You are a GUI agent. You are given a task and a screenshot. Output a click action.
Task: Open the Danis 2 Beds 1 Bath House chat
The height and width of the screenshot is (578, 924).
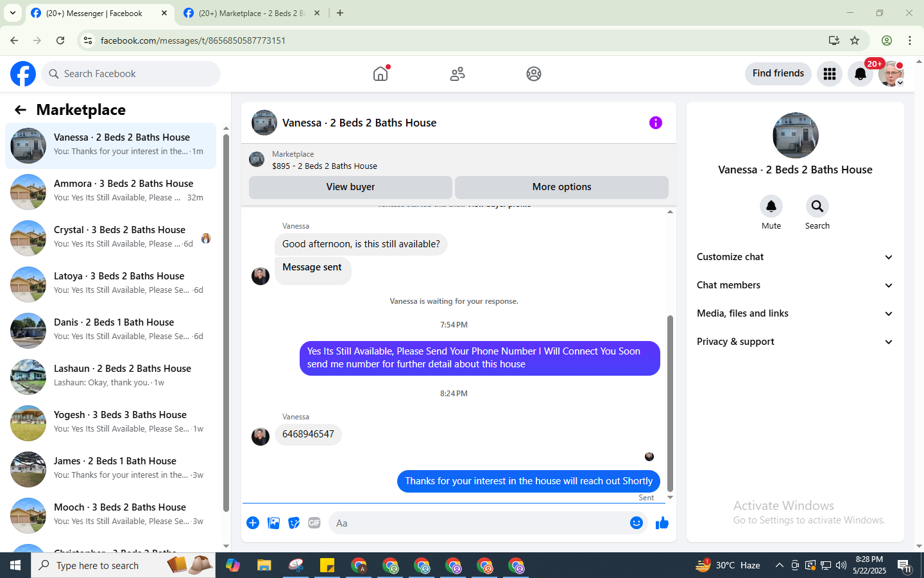(110, 331)
